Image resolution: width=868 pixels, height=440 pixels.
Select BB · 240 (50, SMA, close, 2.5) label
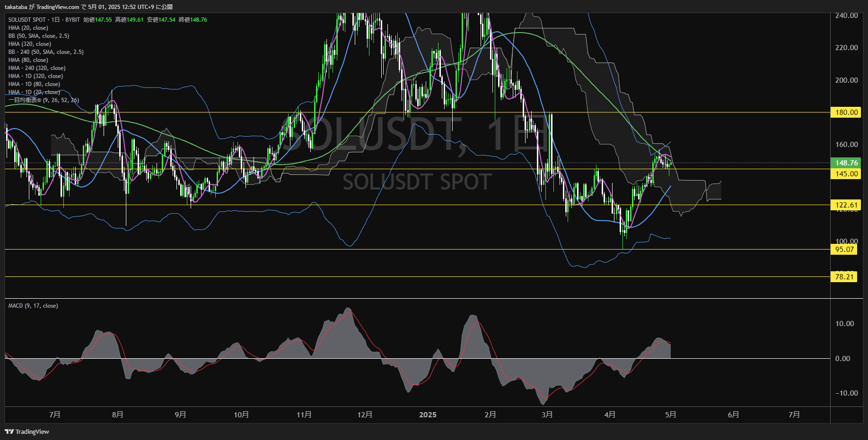click(46, 52)
